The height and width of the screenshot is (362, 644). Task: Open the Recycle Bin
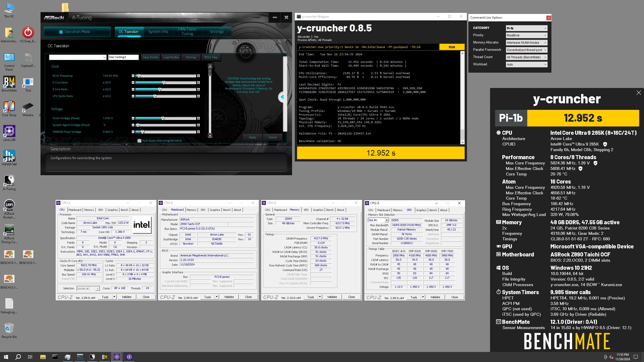pyautogui.click(x=9, y=331)
